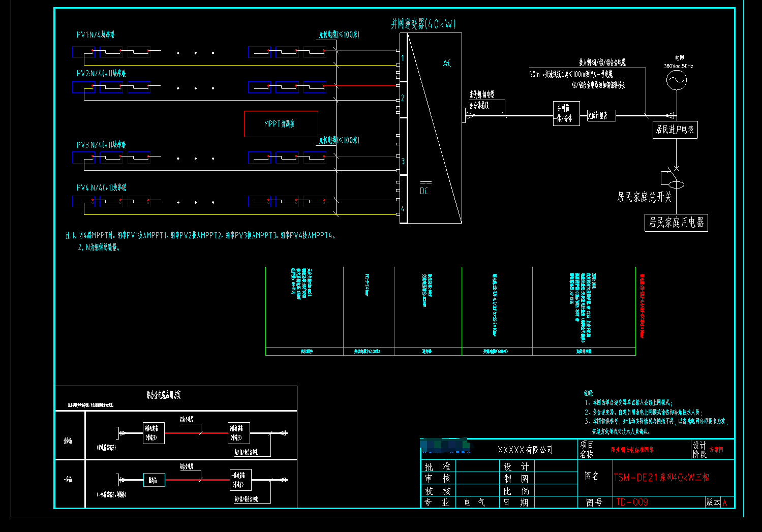Click the 一体计量箱 box in the lower row
The height and width of the screenshot is (532, 762).
pyautogui.click(x=240, y=480)
